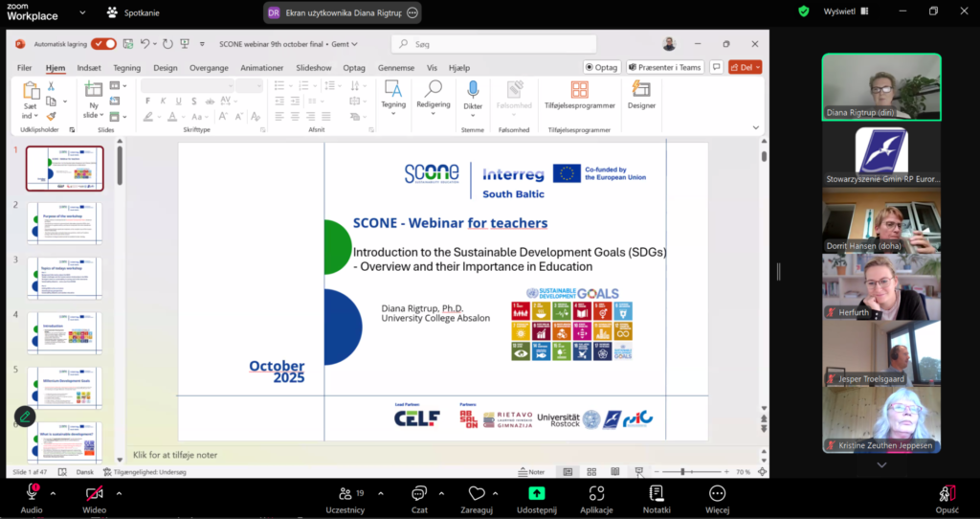Open the Aplikacje apps icon
Screen dimensions: 980x519
(x=596, y=493)
